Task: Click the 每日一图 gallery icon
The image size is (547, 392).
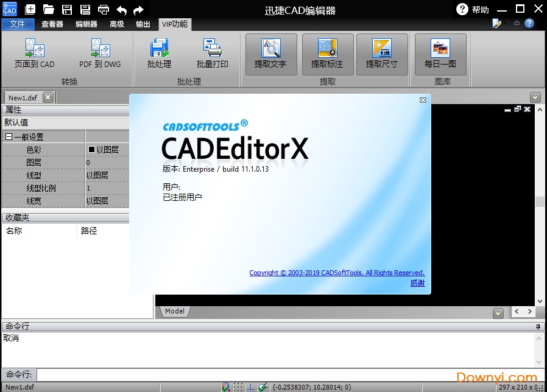Action: tap(440, 54)
